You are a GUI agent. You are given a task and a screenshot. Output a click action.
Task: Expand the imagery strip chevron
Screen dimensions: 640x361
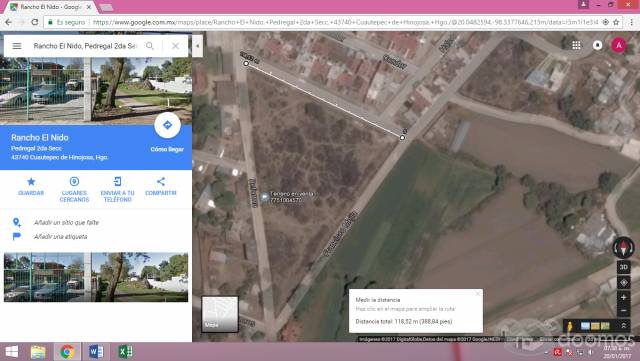624,325
